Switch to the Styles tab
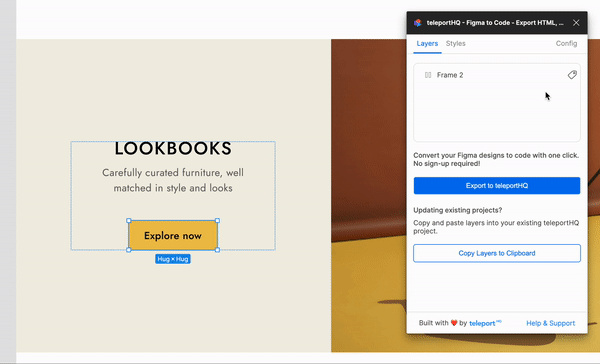This screenshot has width=600, height=364. click(x=455, y=44)
